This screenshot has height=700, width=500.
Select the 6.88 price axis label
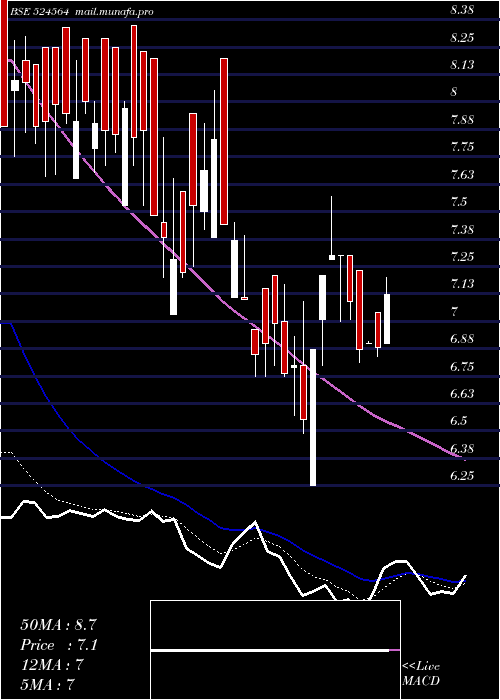pyautogui.click(x=462, y=340)
